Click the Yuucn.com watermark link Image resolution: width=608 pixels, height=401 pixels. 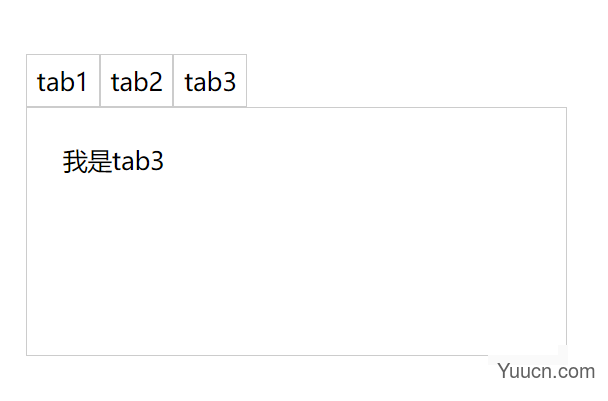546,371
